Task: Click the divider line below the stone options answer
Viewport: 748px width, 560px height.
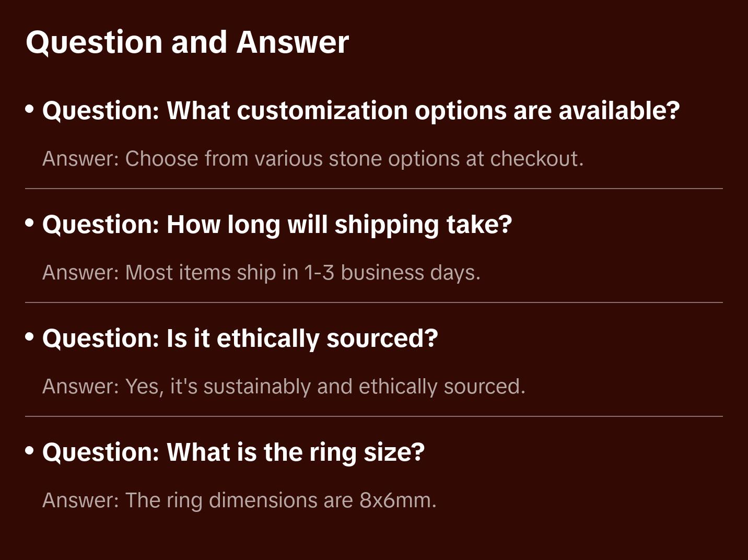Action: [374, 189]
